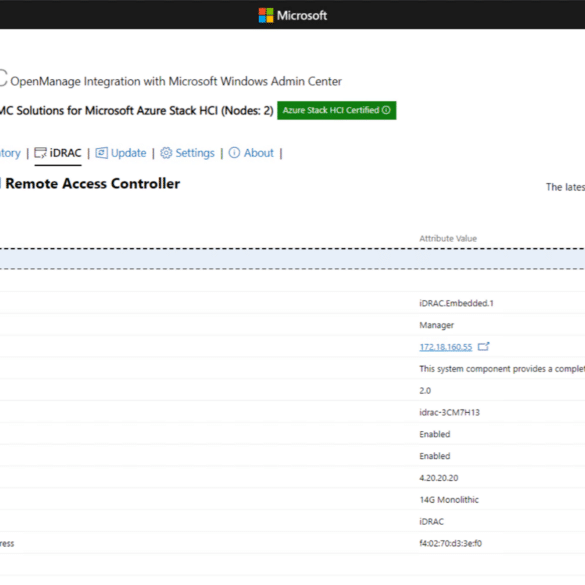Click the iDRAC model value in table
The width and height of the screenshot is (585, 585).
click(x=432, y=522)
